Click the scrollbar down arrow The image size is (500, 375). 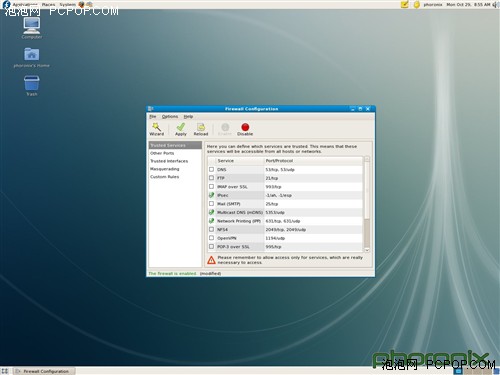[367, 250]
